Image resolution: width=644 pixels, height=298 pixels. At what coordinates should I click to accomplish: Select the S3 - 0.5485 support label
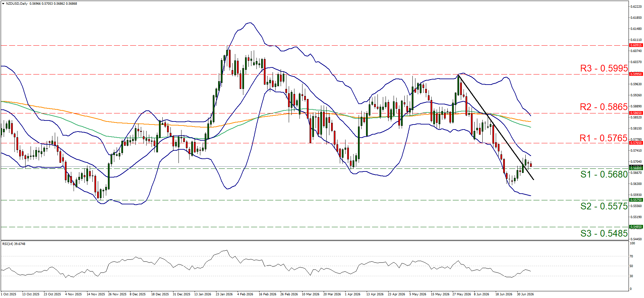click(x=604, y=234)
